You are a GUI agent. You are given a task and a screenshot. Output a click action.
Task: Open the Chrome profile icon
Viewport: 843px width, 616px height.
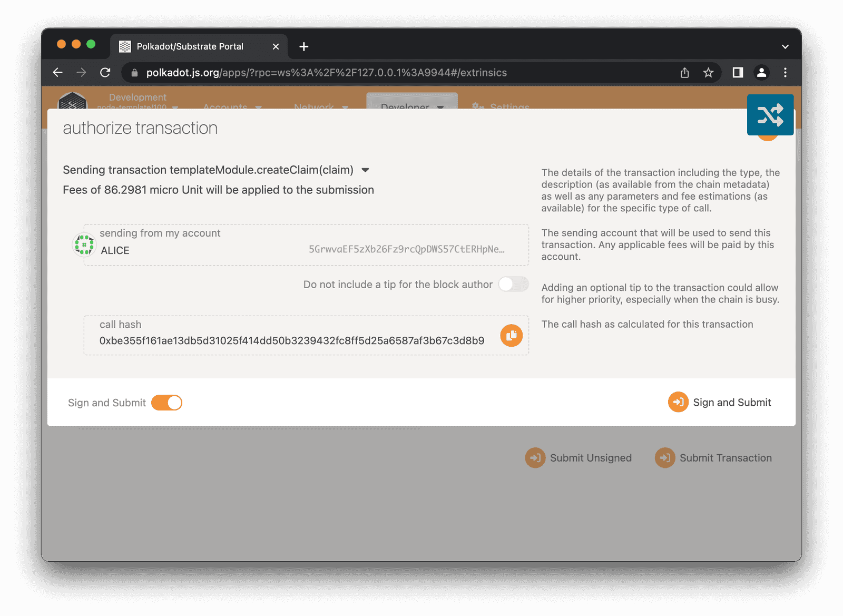click(x=761, y=73)
